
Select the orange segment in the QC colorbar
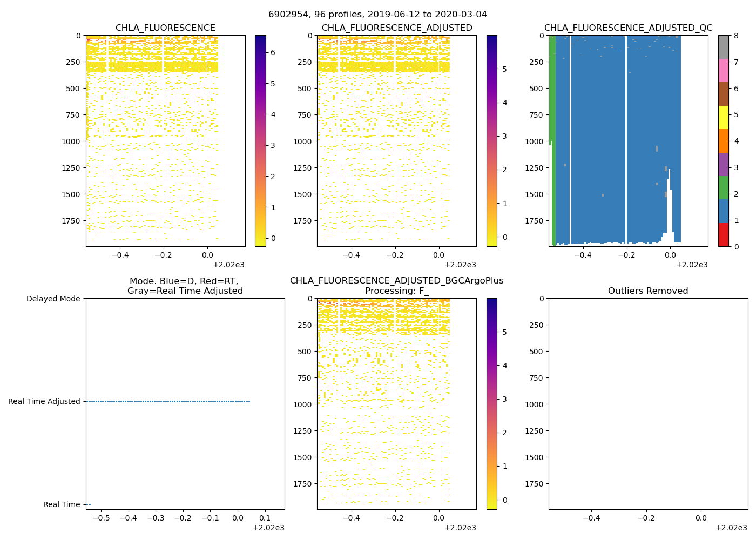click(x=723, y=141)
